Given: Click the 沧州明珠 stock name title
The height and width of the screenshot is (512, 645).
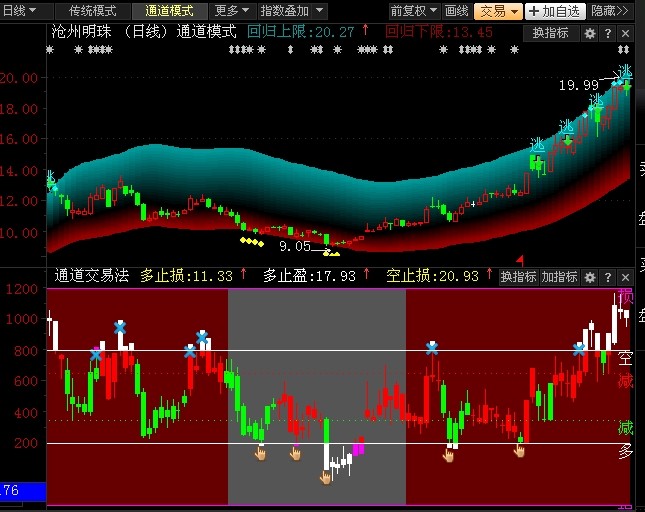Looking at the screenshot, I should [81, 32].
